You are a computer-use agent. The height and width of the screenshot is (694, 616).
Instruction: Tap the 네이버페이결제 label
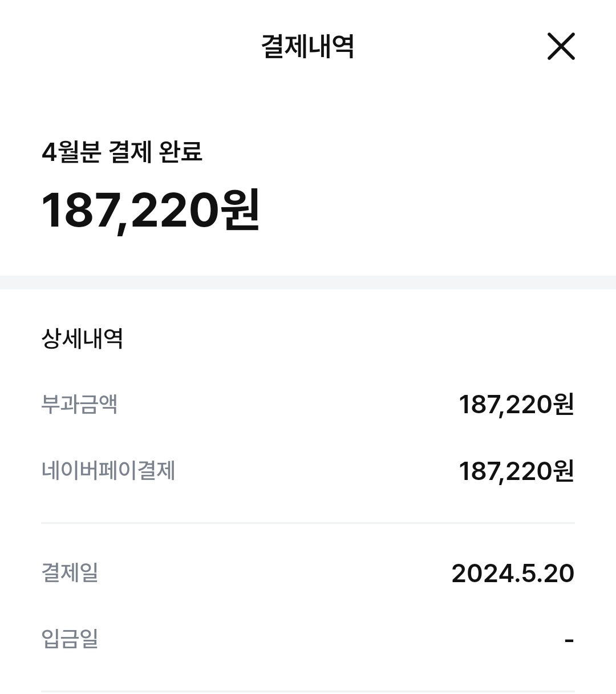(108, 471)
